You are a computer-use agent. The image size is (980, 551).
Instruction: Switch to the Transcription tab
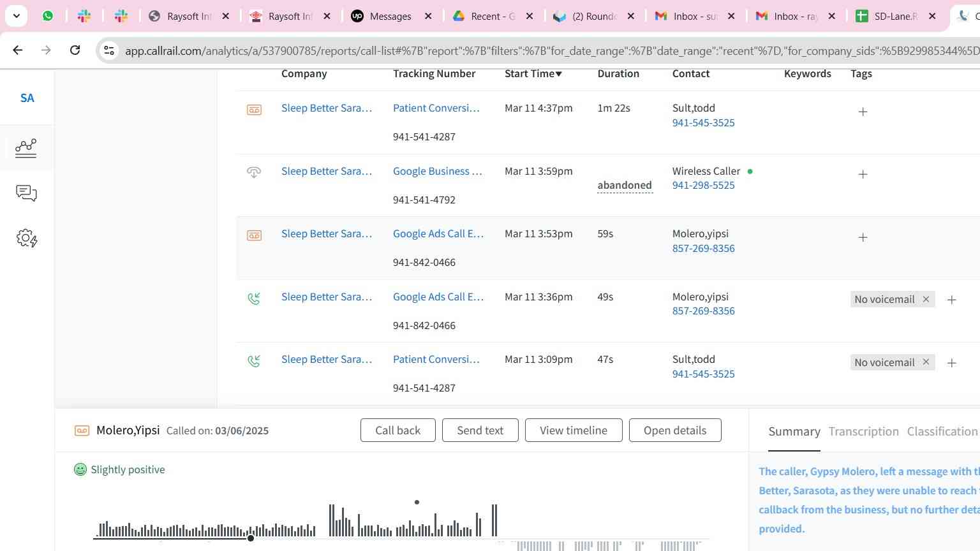pyautogui.click(x=863, y=432)
